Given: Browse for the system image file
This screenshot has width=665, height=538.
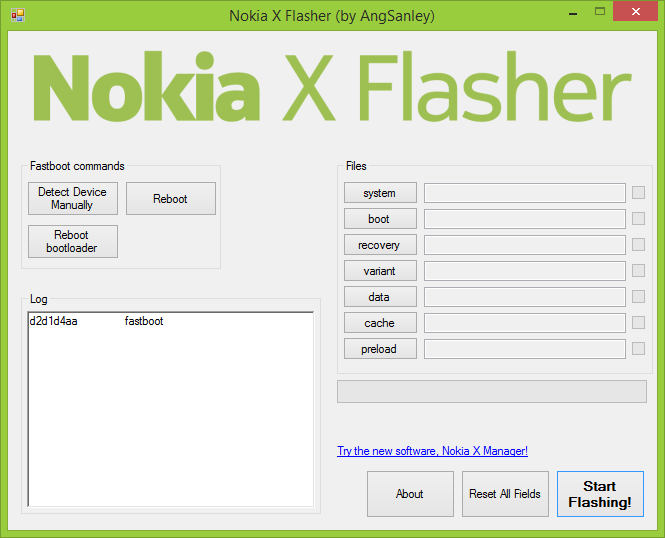Looking at the screenshot, I should (380, 193).
